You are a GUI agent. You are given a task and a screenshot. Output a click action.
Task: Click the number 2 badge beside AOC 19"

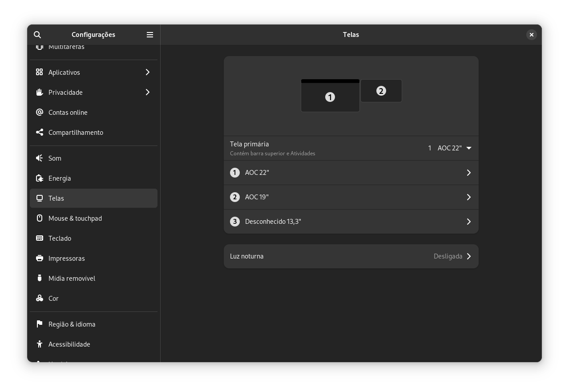(235, 197)
